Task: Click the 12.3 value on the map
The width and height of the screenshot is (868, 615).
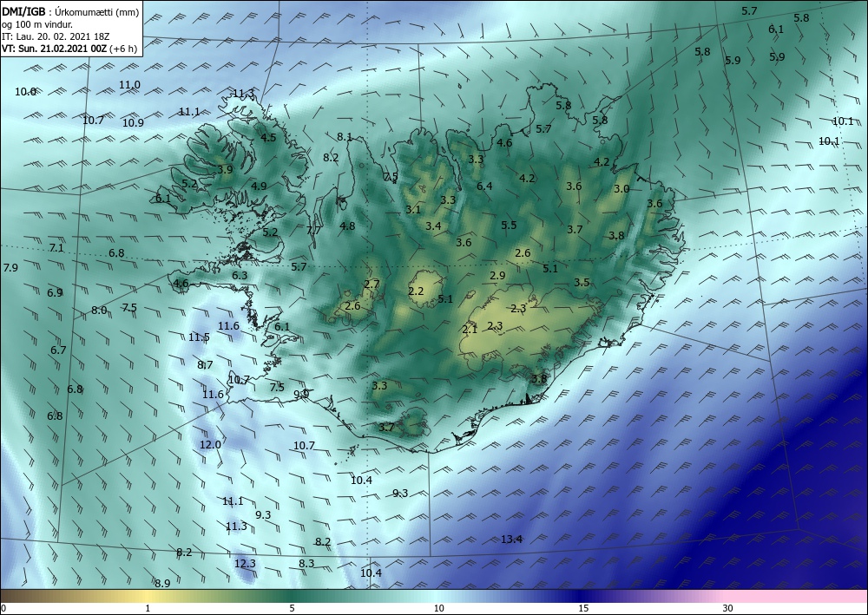Action: 245,564
